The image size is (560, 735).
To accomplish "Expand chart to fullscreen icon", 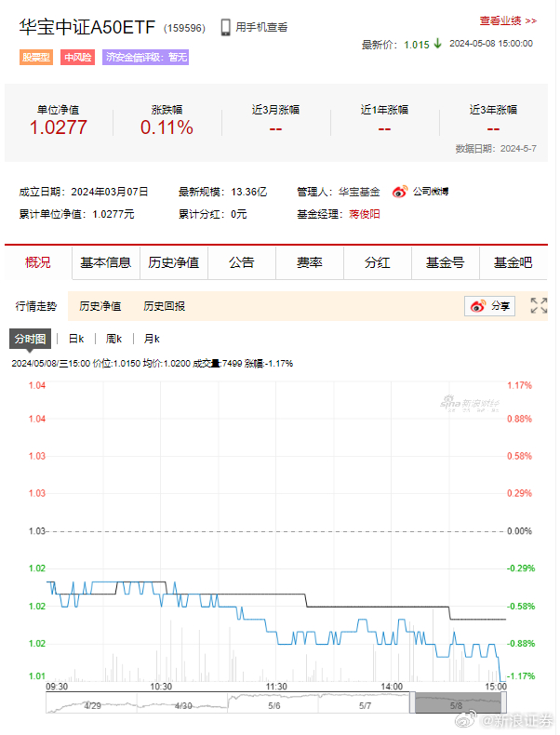I will 539,305.
